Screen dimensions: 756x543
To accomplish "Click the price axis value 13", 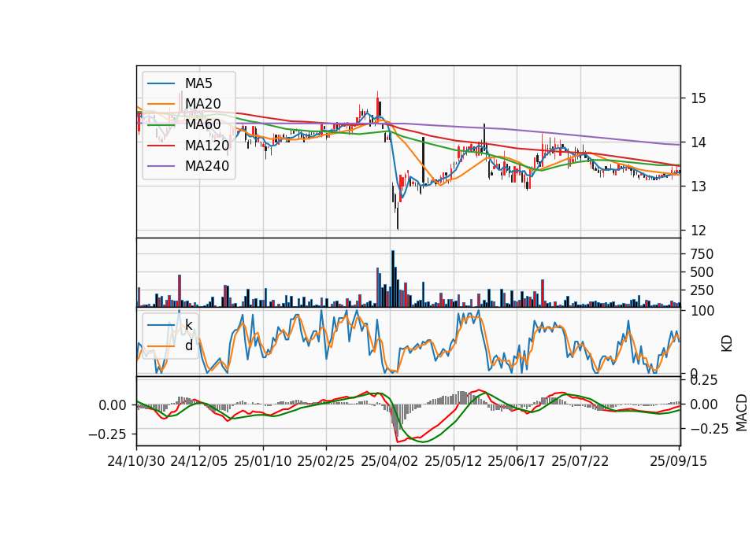I will [699, 187].
